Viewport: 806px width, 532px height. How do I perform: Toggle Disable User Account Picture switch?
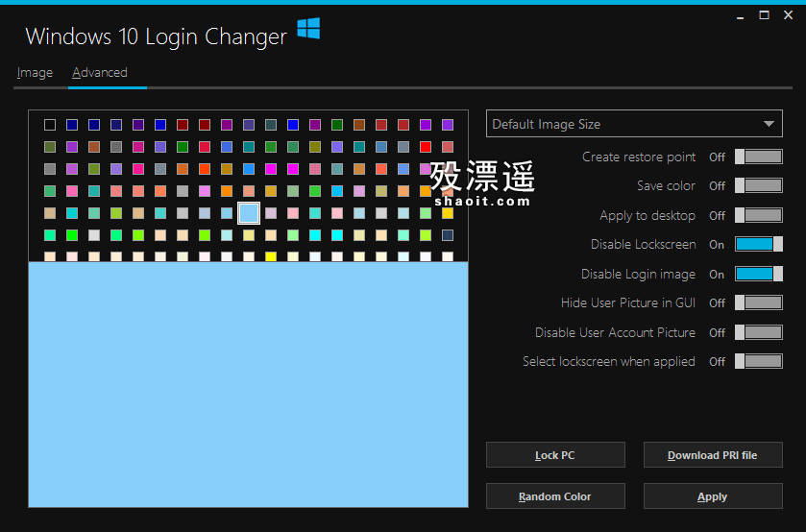[x=759, y=332]
